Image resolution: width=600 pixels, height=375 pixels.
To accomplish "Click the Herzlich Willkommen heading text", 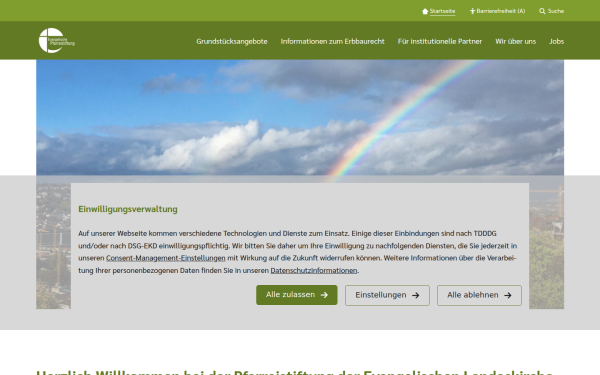I will [295, 372].
